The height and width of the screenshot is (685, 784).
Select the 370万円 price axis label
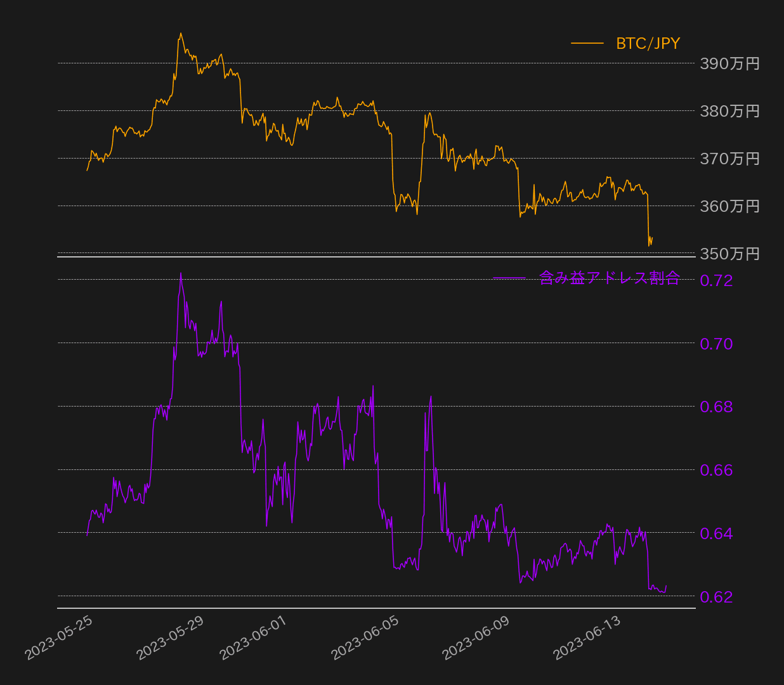coord(729,159)
